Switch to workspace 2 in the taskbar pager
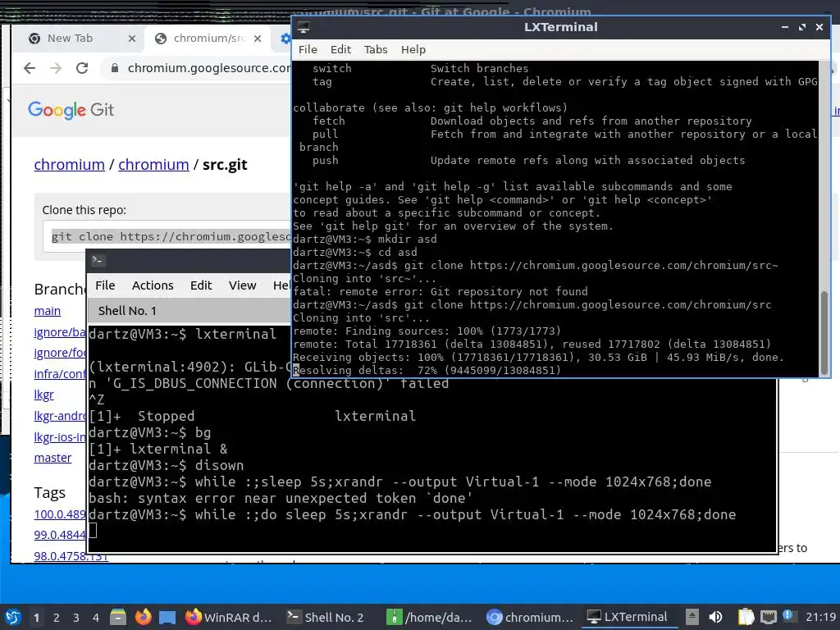The width and height of the screenshot is (840, 630). [x=57, y=618]
